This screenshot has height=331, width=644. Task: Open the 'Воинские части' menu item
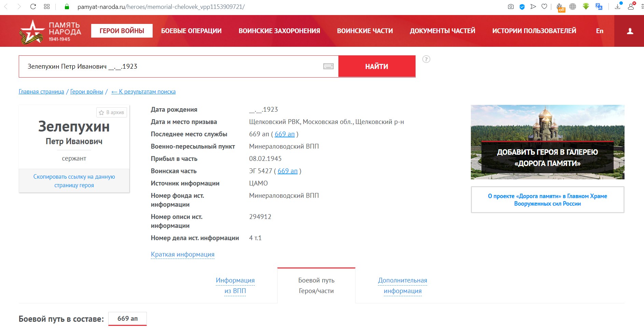(365, 31)
